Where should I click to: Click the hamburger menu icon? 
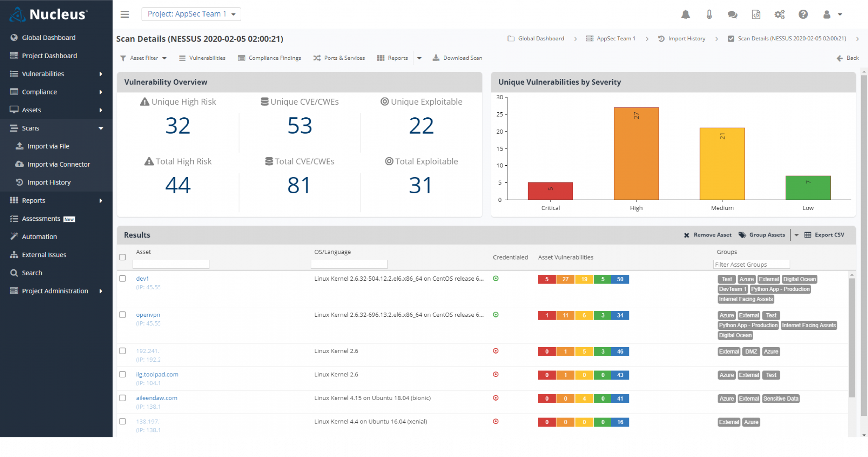(125, 14)
